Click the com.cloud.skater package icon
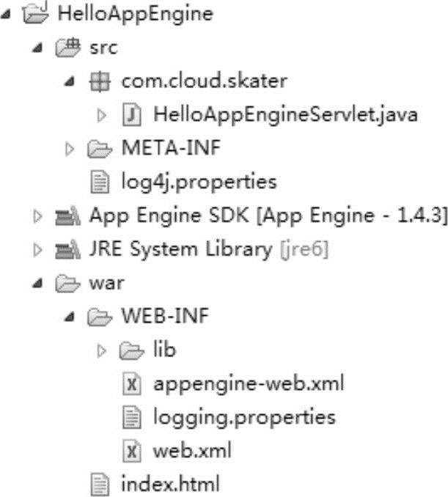Image resolution: width=448 pixels, height=497 pixels. click(x=97, y=81)
